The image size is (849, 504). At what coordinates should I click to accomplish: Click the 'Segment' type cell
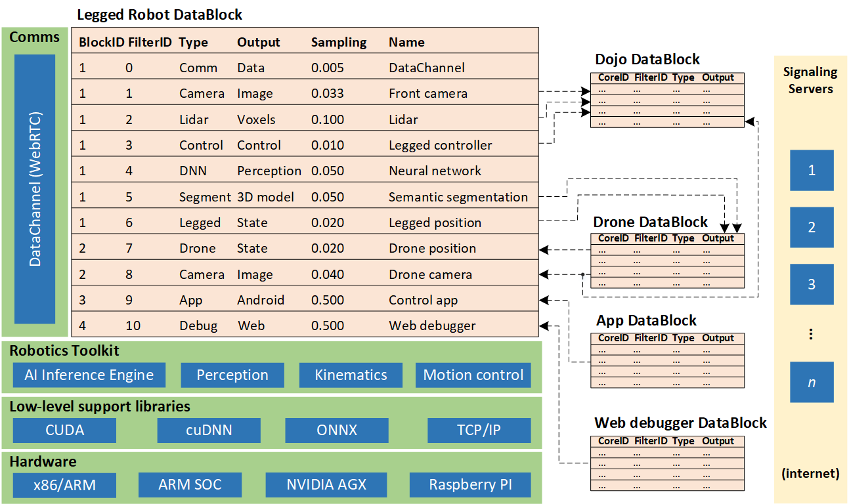[x=205, y=197]
